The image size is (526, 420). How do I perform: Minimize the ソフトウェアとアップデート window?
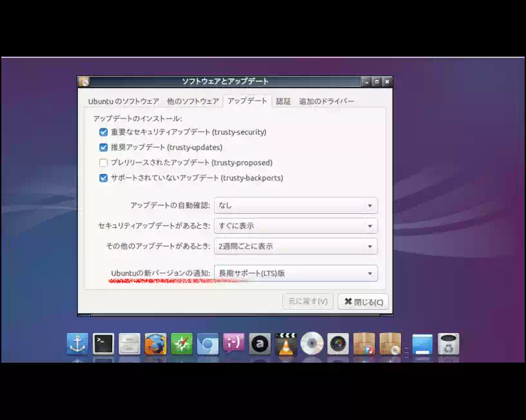point(366,82)
